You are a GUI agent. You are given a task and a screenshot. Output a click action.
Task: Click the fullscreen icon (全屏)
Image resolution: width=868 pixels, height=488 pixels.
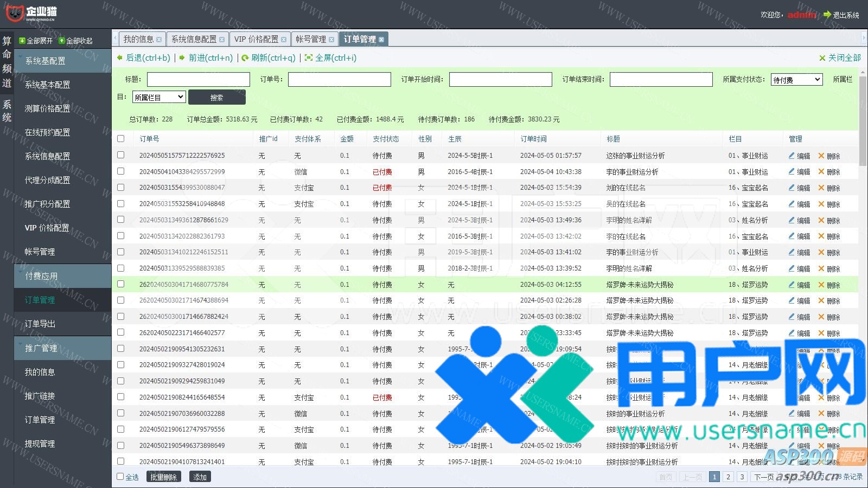309,57
